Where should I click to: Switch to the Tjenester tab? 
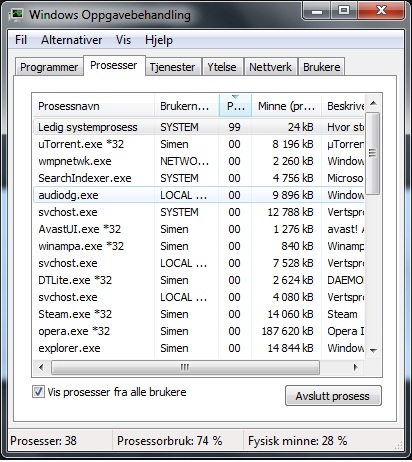pos(172,67)
